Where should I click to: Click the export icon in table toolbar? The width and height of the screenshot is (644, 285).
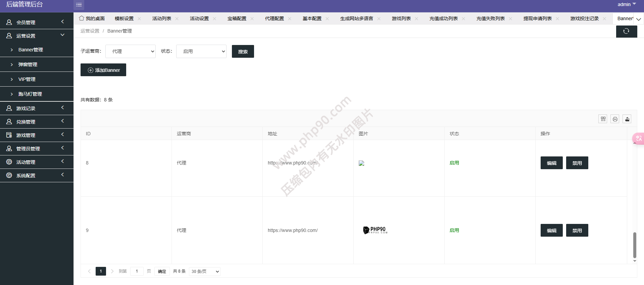627,119
